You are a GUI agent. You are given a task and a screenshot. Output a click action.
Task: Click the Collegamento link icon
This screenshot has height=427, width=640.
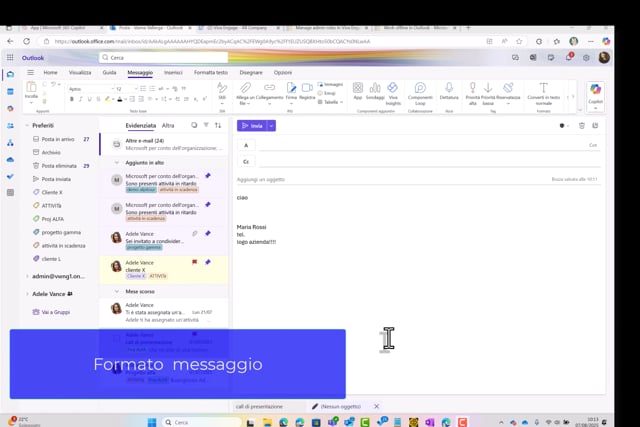click(x=269, y=88)
